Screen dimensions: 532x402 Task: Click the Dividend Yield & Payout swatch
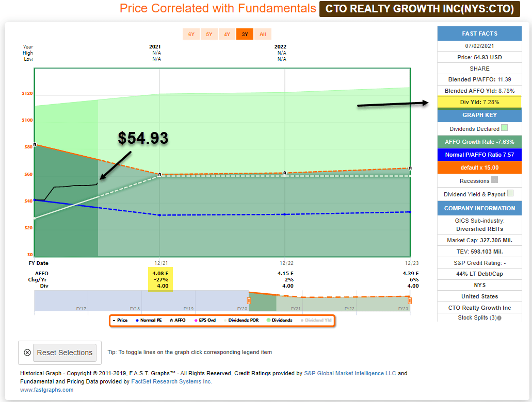[510, 193]
